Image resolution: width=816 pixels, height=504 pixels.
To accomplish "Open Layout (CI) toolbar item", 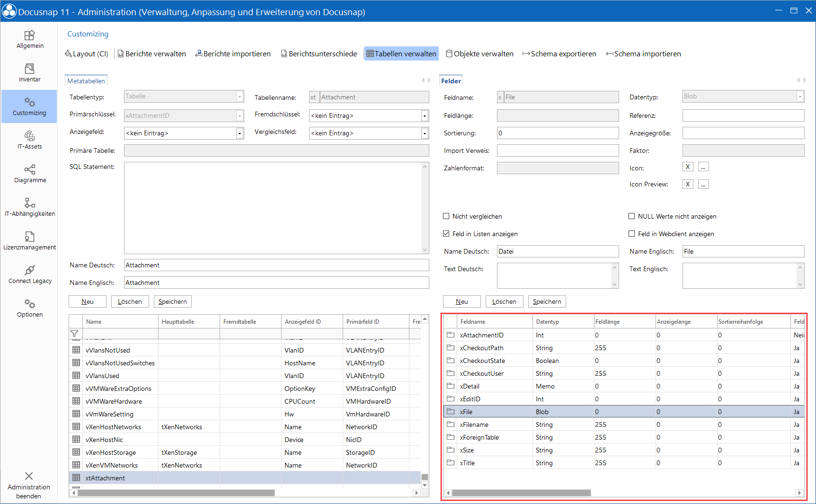I will pos(87,54).
